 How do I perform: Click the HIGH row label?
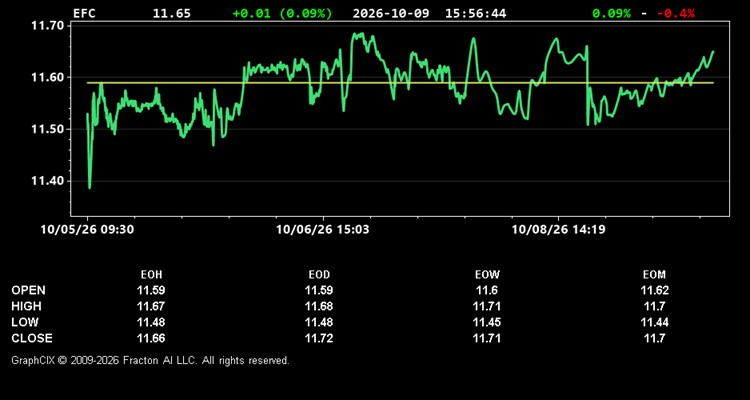pyautogui.click(x=26, y=306)
